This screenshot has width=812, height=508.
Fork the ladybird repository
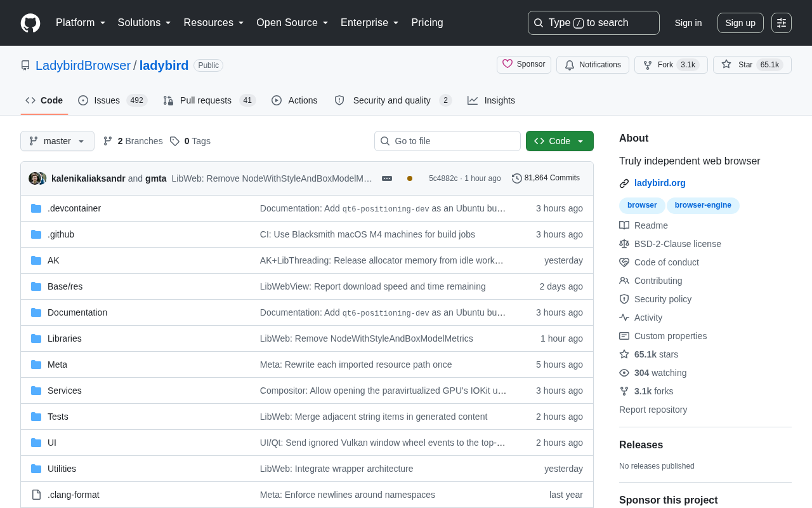(x=671, y=65)
